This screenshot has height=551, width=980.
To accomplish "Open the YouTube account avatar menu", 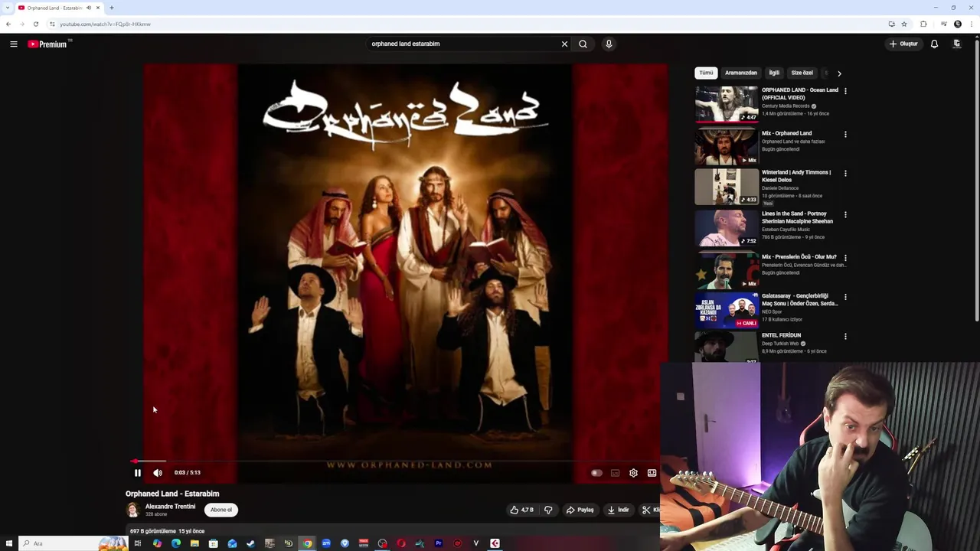I will (x=957, y=44).
